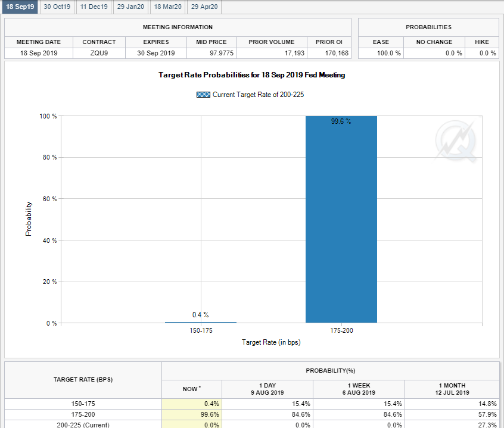Select the 29 Apr20 tab
Viewport: 504px width, 428px height.
(204, 7)
